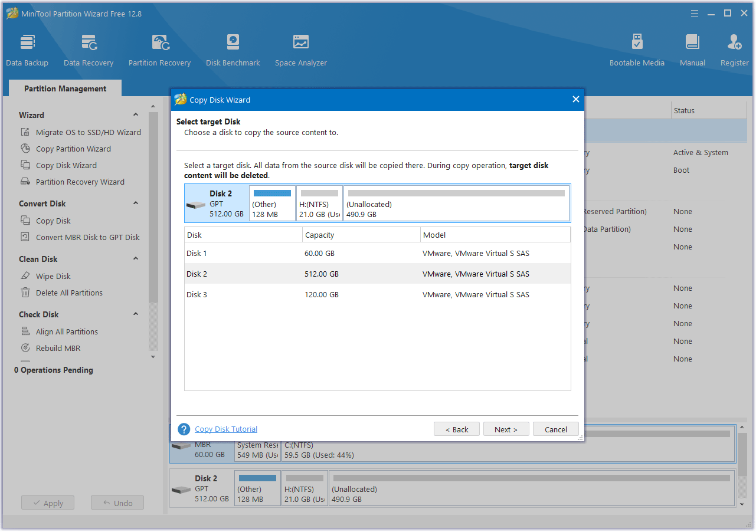Click the Active & System status entry

tap(701, 152)
